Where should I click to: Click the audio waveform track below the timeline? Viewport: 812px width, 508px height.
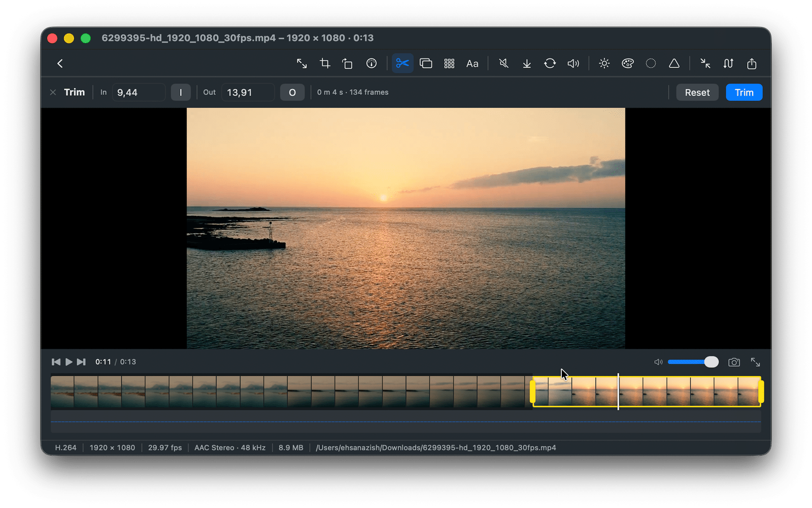[406, 422]
